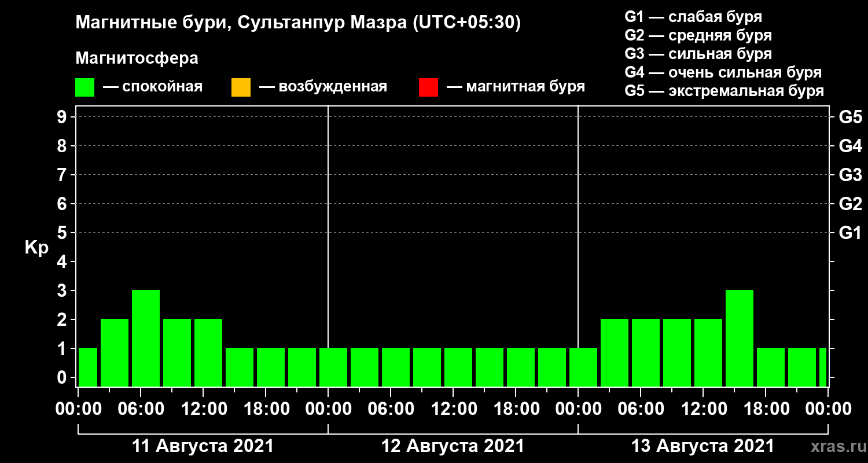
Task: Click the Магнитосфера legend heading
Action: (x=137, y=58)
